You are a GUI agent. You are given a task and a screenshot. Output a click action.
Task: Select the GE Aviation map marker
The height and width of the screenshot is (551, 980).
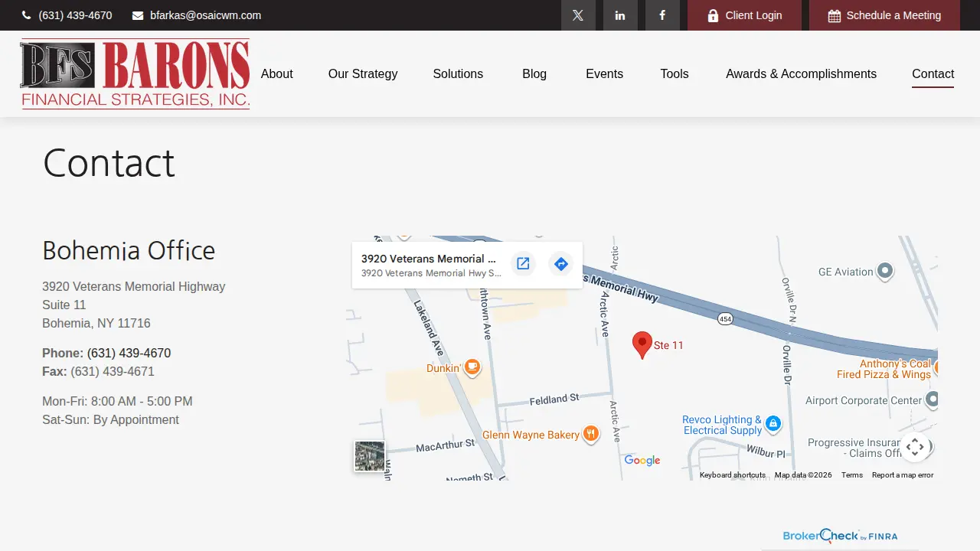(x=885, y=271)
